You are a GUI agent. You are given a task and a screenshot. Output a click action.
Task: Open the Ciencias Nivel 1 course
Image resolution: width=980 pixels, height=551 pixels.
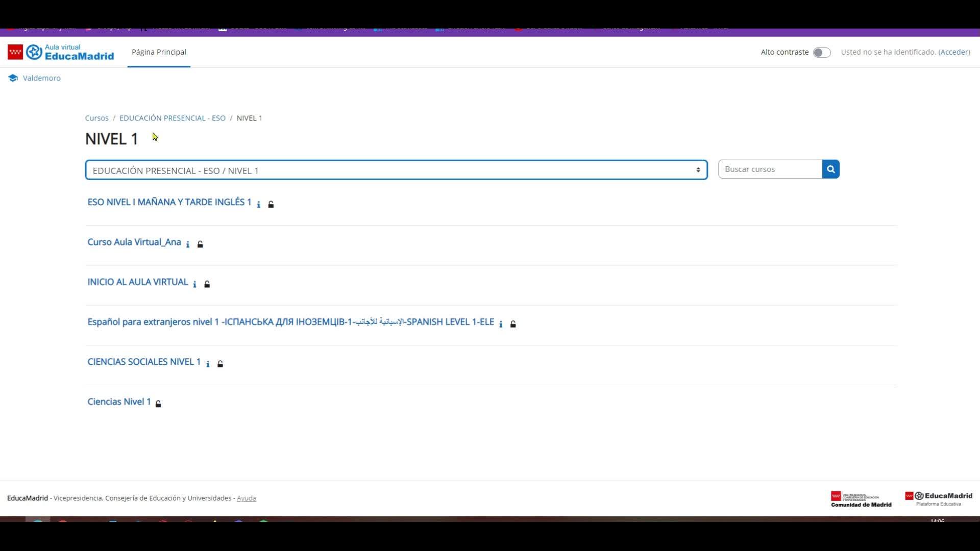[119, 402]
